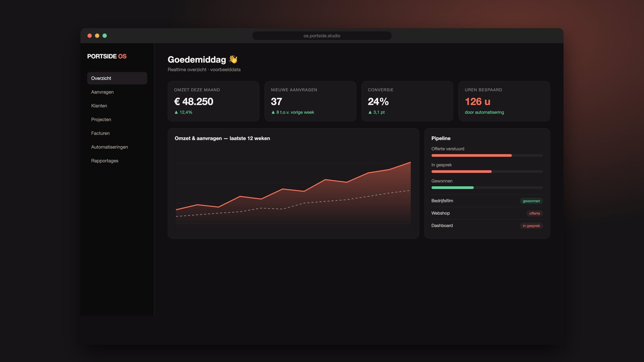The width and height of the screenshot is (644, 362).
Task: Open the Uren bespaard card
Action: [504, 101]
